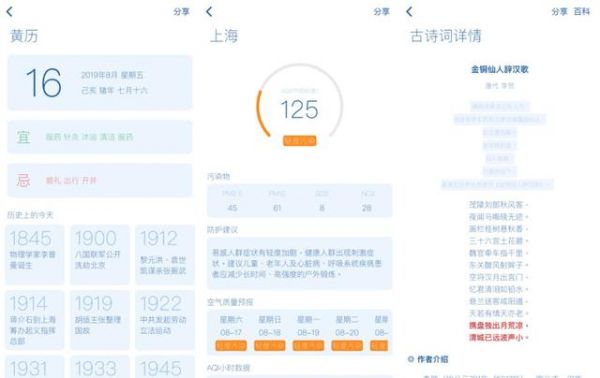Open the 1912 history event card
Viewport: 600px width, 378px height.
point(165,254)
